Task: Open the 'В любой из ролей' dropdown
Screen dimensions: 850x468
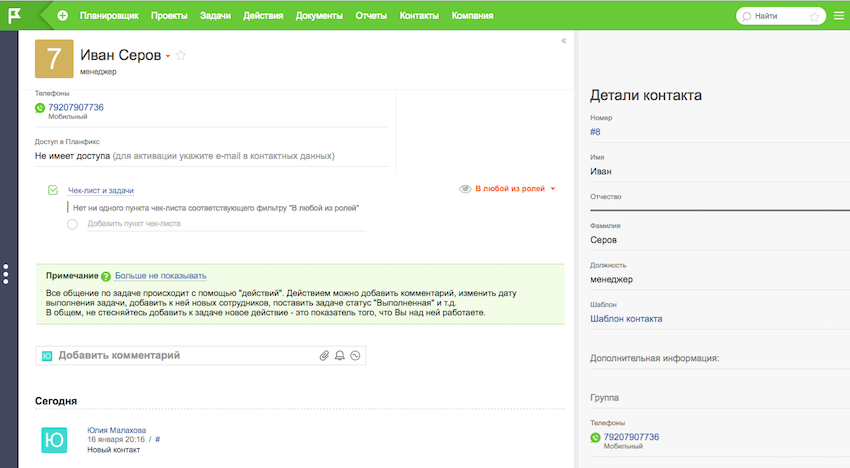Action: click(514, 188)
